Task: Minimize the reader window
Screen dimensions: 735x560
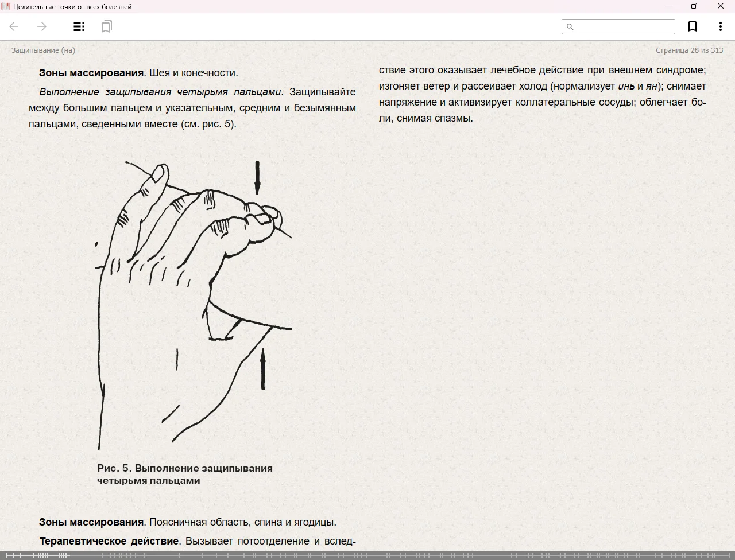Action: [x=668, y=6]
